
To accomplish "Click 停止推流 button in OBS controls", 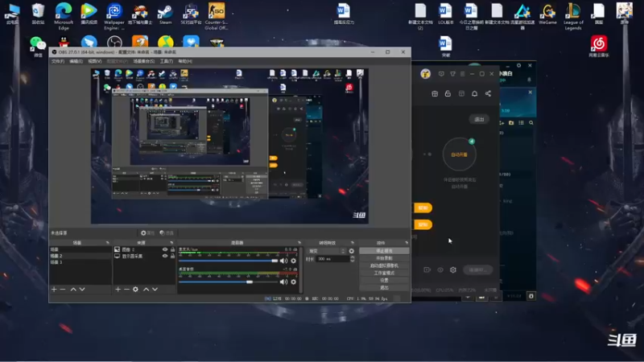I will tap(384, 251).
